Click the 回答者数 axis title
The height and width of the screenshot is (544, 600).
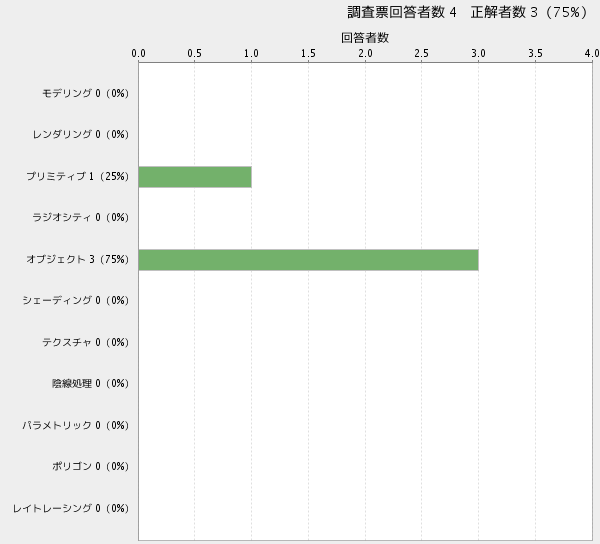365,37
